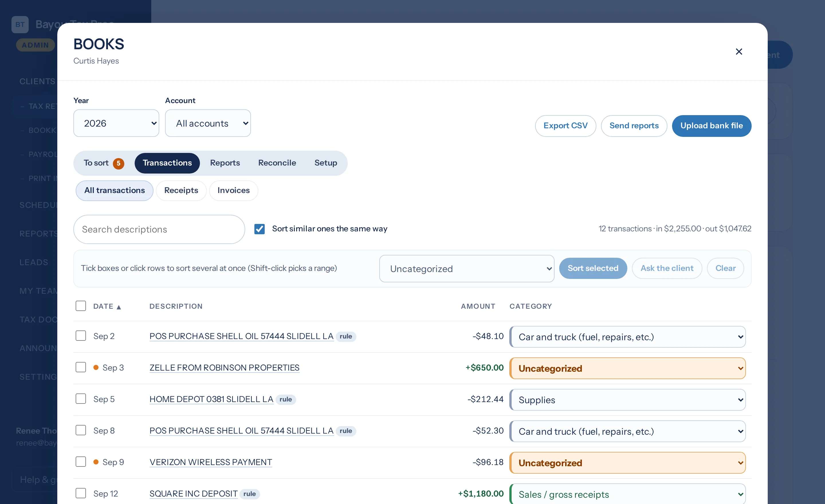This screenshot has width=825, height=504.
Task: Tick the select-all checkbox in the table header
Action: click(x=81, y=306)
